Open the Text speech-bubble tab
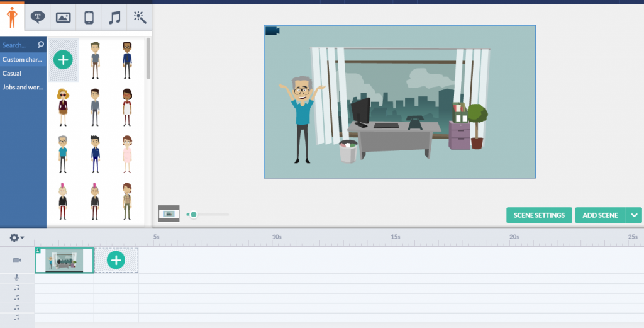The width and height of the screenshot is (644, 328). pyautogui.click(x=38, y=17)
